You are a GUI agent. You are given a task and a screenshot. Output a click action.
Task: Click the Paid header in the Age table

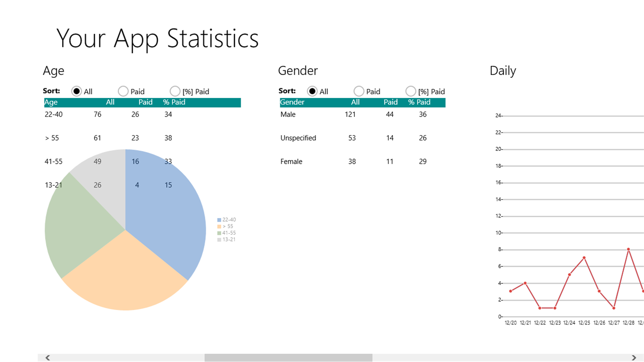pos(145,102)
